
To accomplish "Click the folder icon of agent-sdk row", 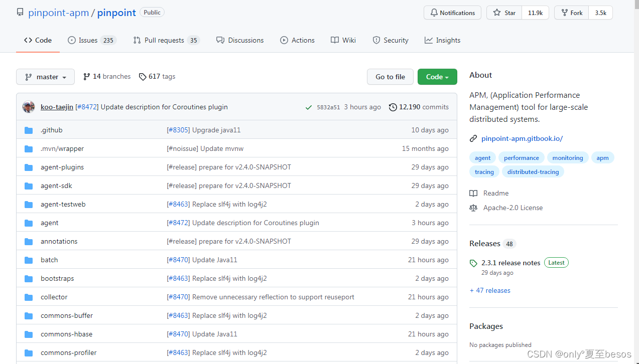I will (29, 186).
